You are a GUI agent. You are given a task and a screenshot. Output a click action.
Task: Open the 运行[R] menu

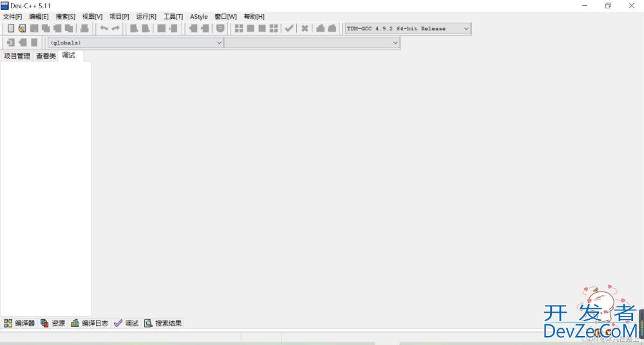(x=146, y=17)
